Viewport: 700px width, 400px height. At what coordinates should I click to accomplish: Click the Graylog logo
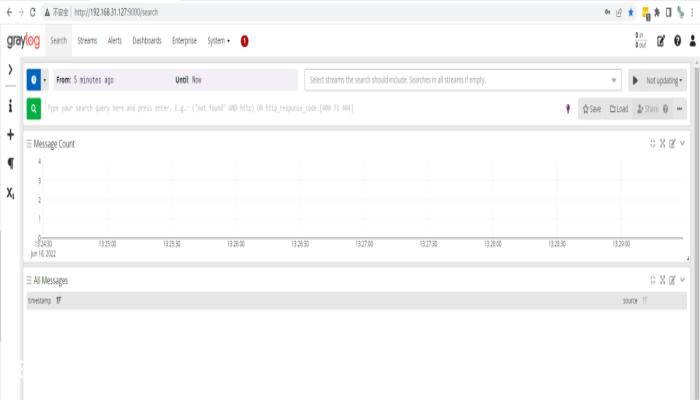pyautogui.click(x=23, y=41)
